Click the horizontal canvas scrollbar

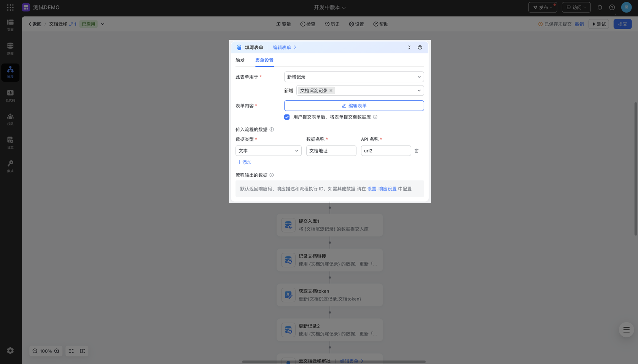tap(334, 362)
